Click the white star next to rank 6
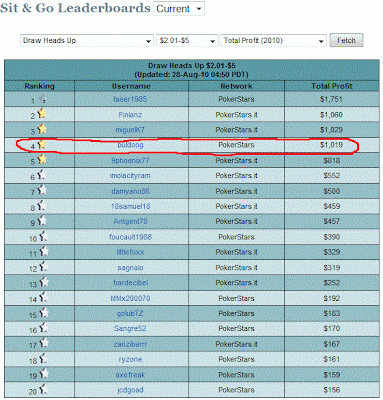The height and width of the screenshot is (400, 383). [x=42, y=175]
